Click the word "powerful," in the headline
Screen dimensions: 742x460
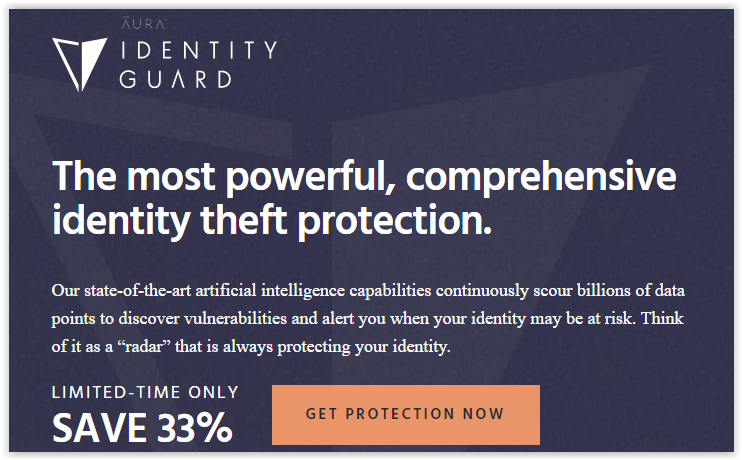pos(311,178)
